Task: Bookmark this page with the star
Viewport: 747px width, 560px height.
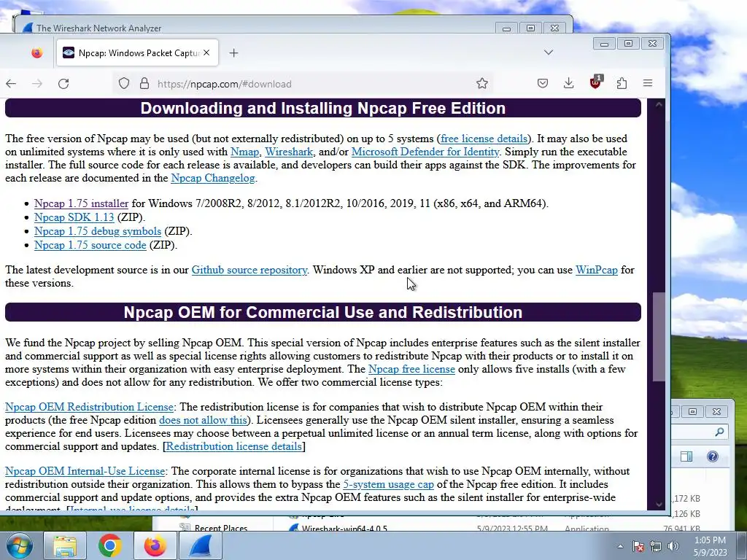Action: (x=481, y=84)
